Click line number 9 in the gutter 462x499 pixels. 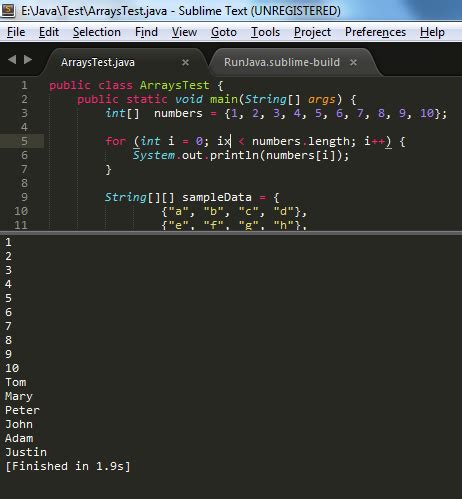click(x=24, y=197)
